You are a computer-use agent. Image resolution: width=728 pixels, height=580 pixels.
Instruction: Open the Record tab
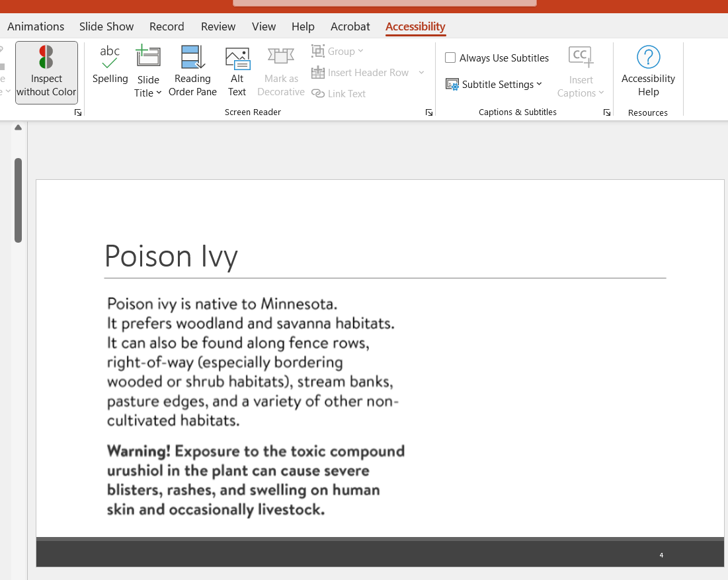pos(167,26)
